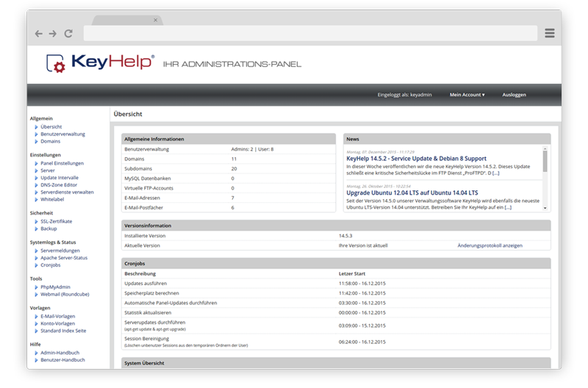Open the Mein Account dropdown
The height and width of the screenshot is (388, 588).
467,95
